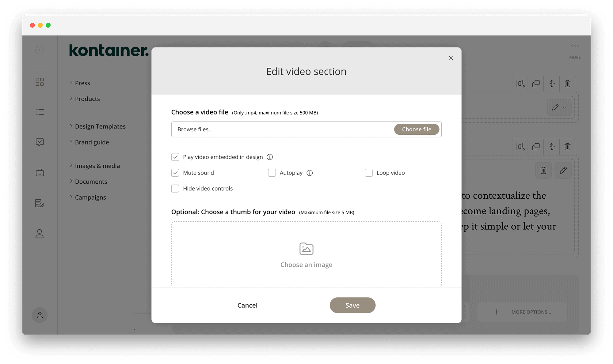613x364 pixels.
Task: Open the pencil edit dropdown chevron
Action: pos(564,107)
